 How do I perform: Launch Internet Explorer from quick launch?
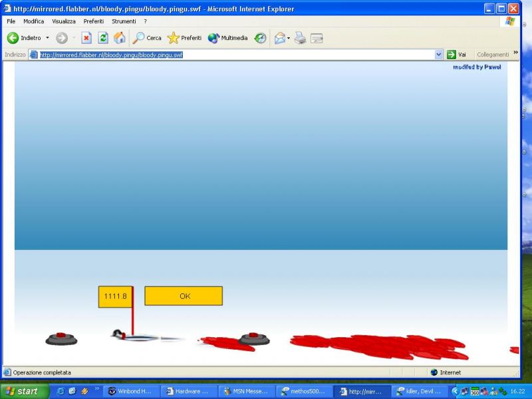click(61, 391)
